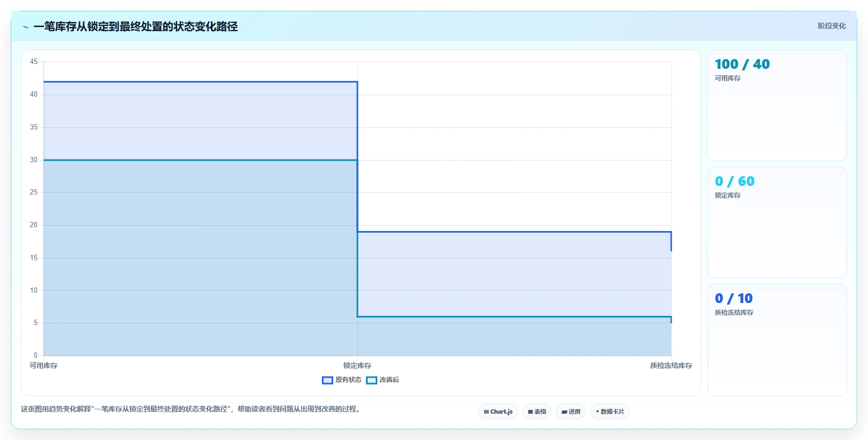
Task: Click the 0 / 60 card value
Action: [735, 181]
